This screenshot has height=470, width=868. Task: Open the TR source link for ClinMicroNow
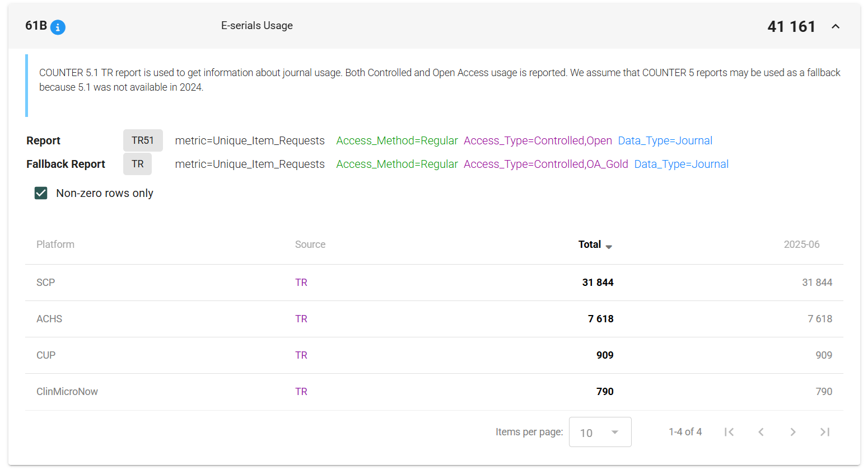(301, 392)
